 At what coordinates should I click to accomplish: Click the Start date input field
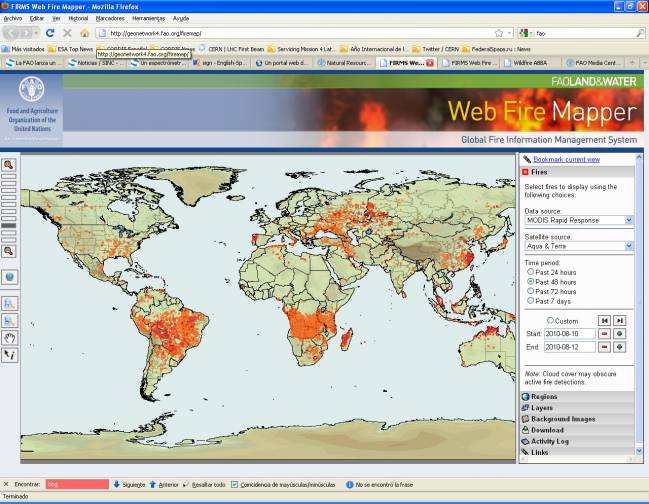tap(570, 334)
